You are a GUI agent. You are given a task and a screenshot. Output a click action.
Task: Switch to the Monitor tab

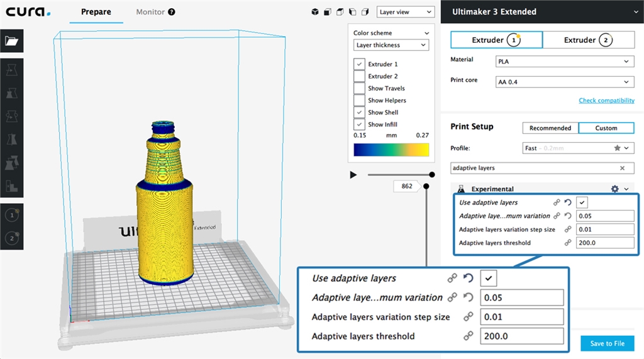[x=150, y=12]
